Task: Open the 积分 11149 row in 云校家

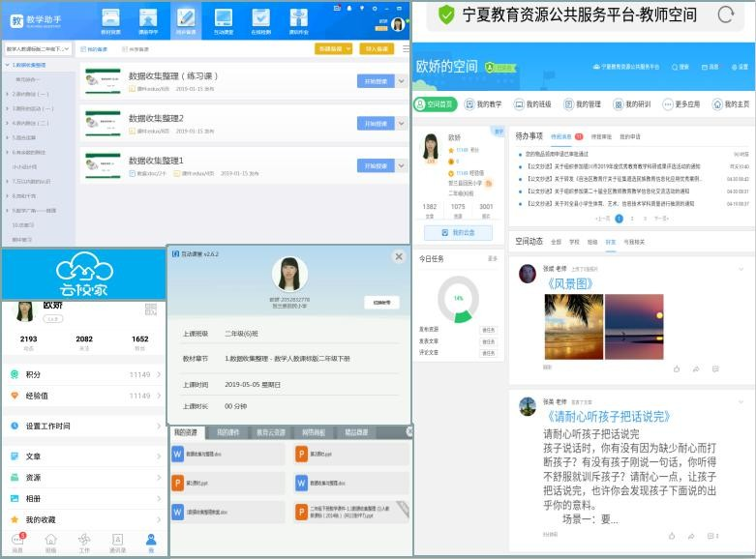Action: 84,374
